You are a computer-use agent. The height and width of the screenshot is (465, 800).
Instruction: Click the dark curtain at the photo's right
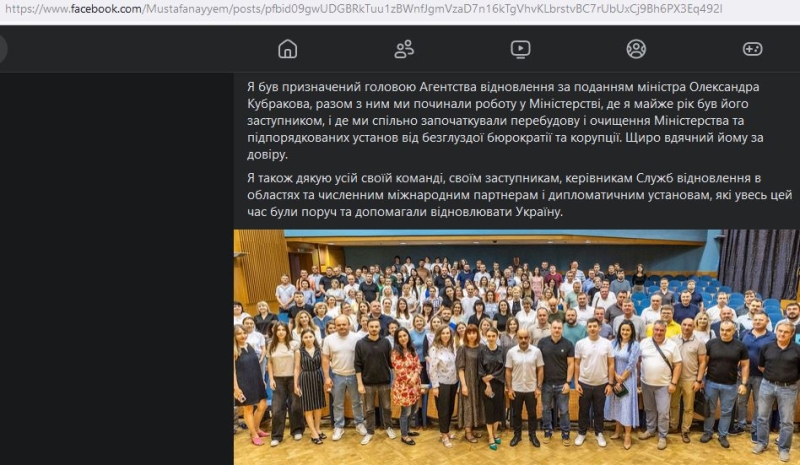(x=760, y=263)
